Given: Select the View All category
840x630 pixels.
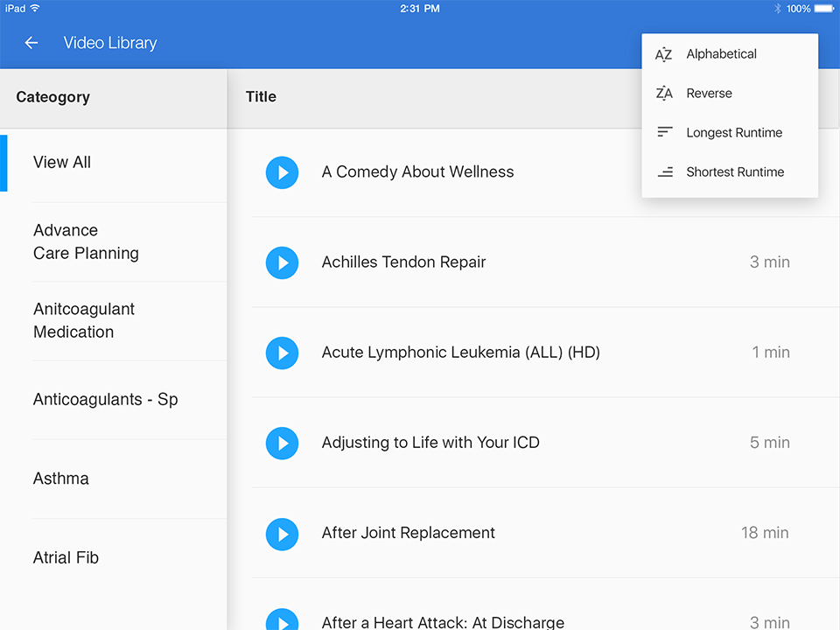Looking at the screenshot, I should (62, 162).
